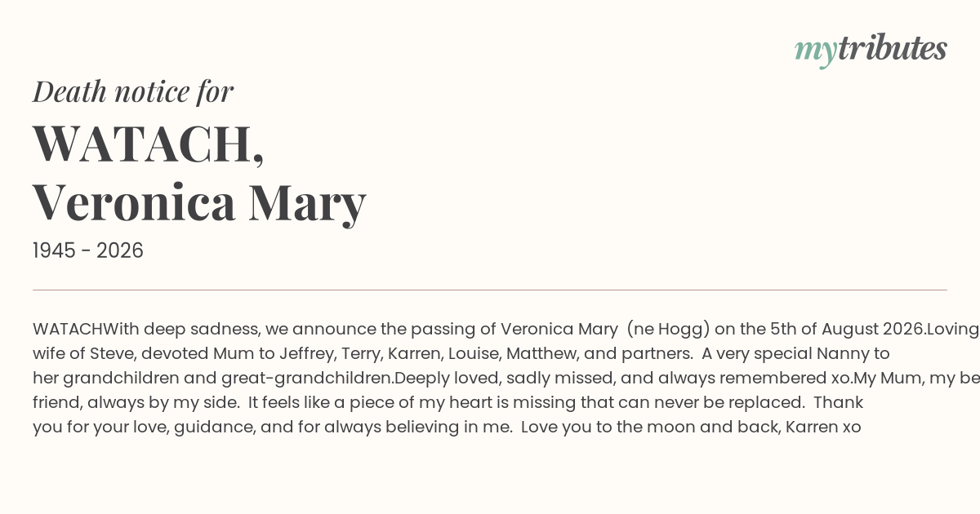Click the "WATACH," surname heading
Image resolution: width=980 pixels, height=514 pixels.
coord(149,144)
